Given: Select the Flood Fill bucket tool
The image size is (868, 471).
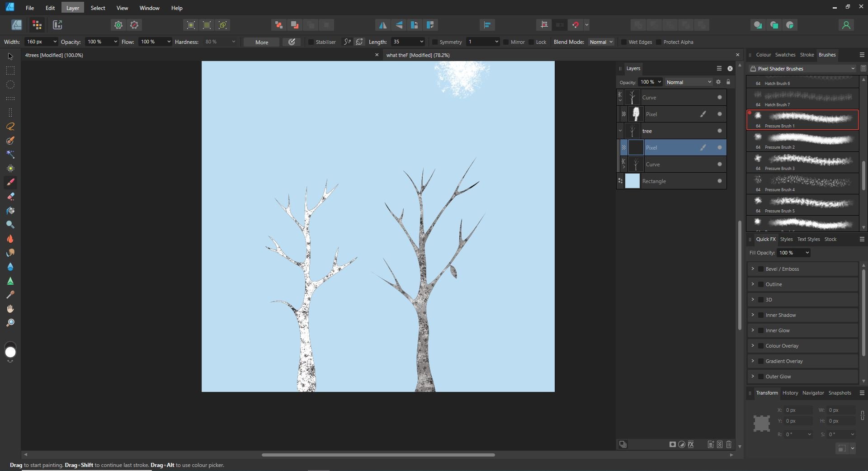Looking at the screenshot, I should pos(10,211).
